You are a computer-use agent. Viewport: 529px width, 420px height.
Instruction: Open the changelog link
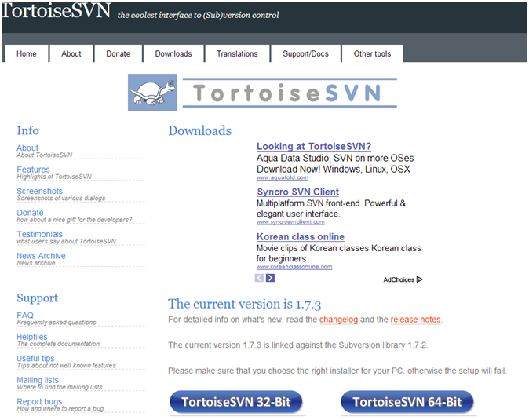click(x=338, y=320)
